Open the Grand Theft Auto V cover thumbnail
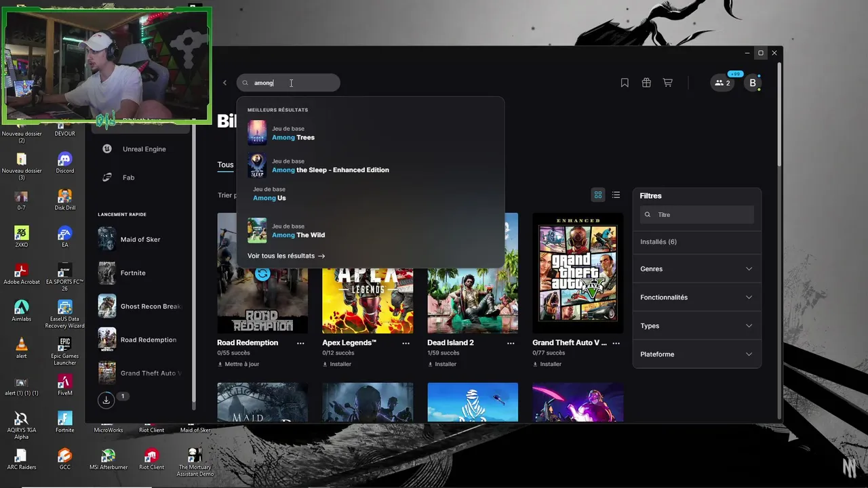The width and height of the screenshot is (868, 488). click(578, 273)
